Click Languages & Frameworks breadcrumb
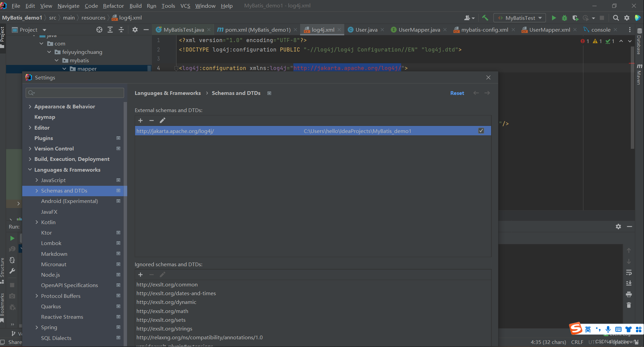 tap(168, 93)
